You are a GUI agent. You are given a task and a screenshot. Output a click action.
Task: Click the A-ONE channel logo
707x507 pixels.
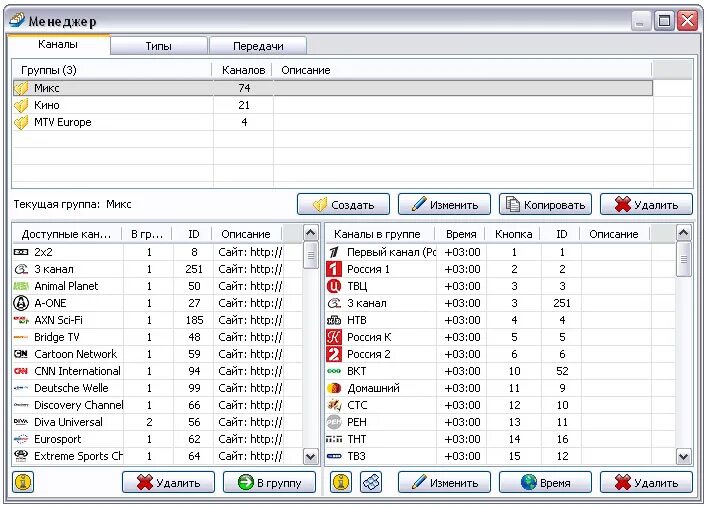(x=21, y=303)
